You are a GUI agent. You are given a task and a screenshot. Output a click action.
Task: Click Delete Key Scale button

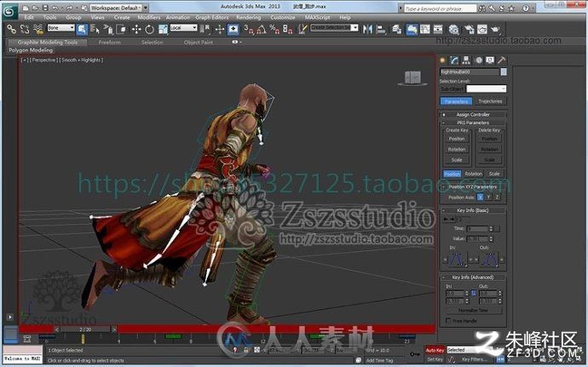coord(489,160)
